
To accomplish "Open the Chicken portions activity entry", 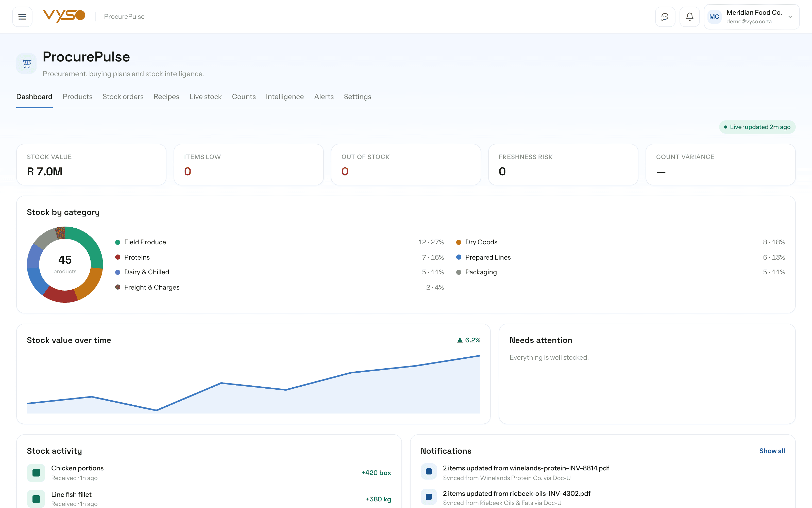I will [x=209, y=473].
